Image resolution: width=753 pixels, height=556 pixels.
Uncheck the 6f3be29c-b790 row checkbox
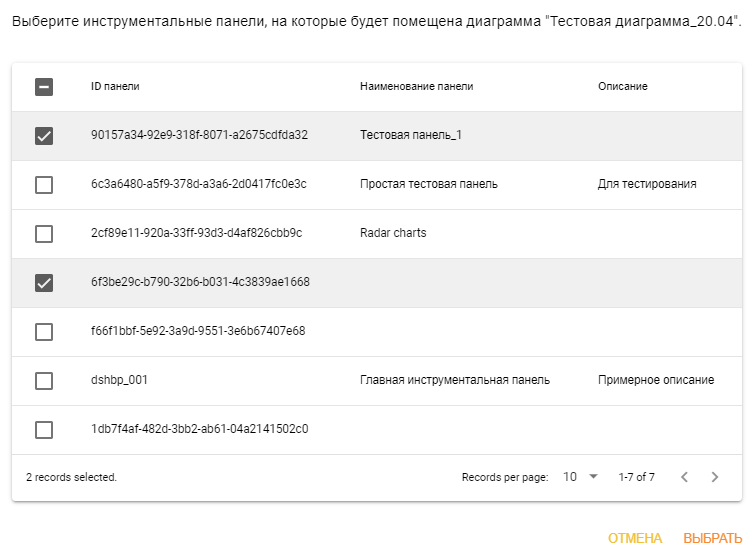click(x=44, y=283)
